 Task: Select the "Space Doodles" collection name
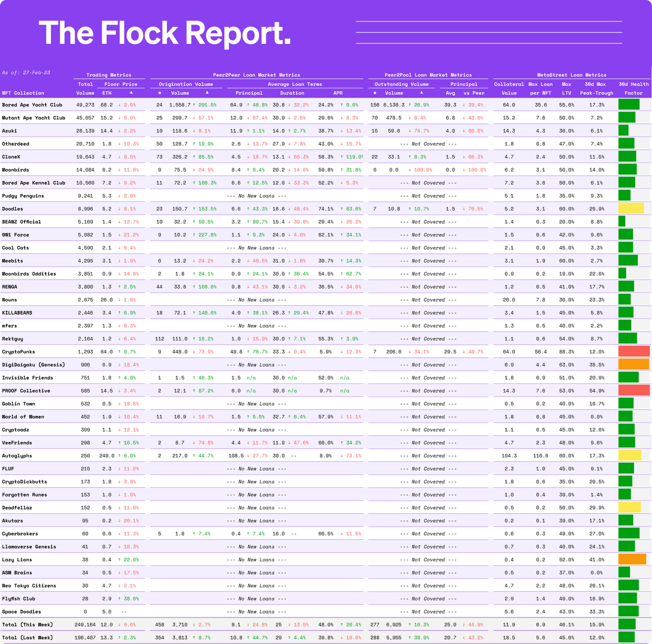click(22, 612)
